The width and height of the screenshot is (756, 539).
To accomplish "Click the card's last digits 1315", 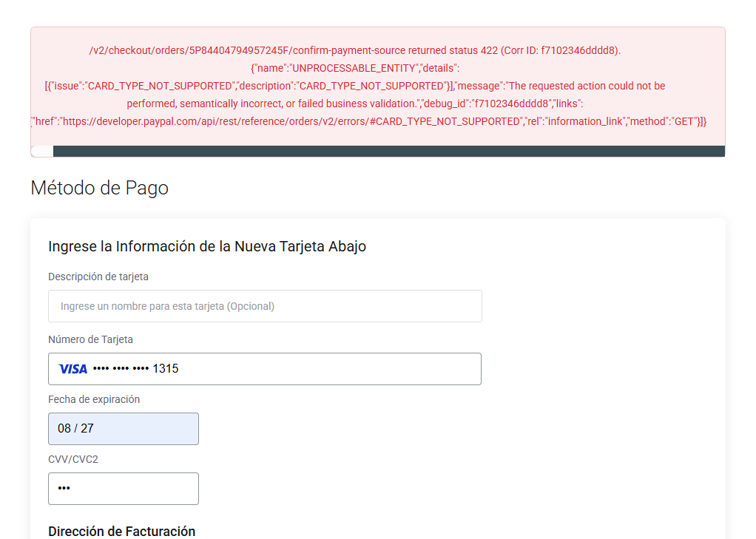I will pos(166,369).
